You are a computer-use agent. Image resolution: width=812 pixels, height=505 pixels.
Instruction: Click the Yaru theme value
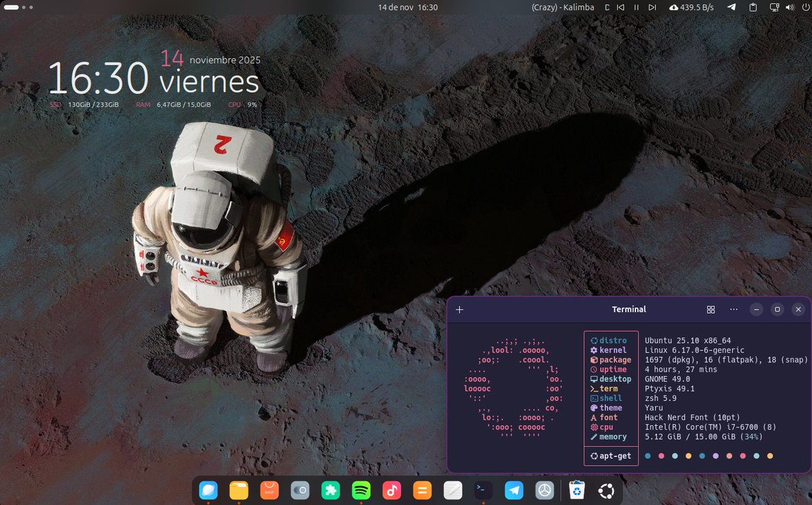654,408
